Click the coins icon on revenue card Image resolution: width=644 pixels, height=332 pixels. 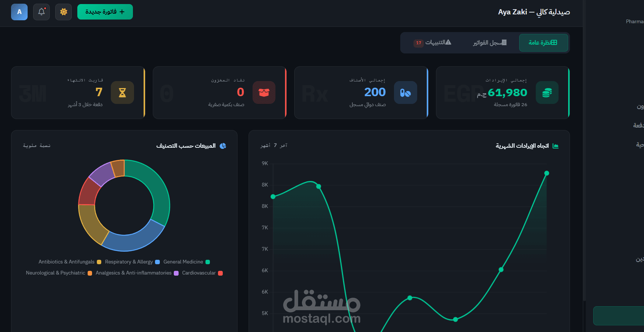click(x=547, y=92)
